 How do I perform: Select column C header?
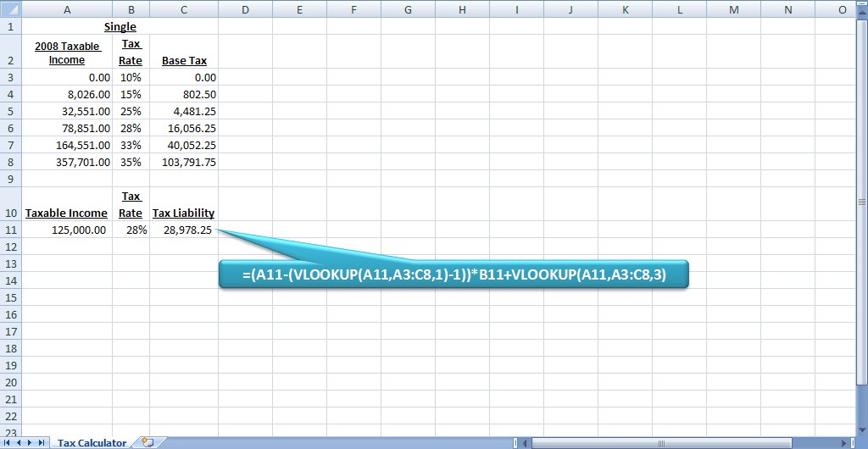point(184,9)
